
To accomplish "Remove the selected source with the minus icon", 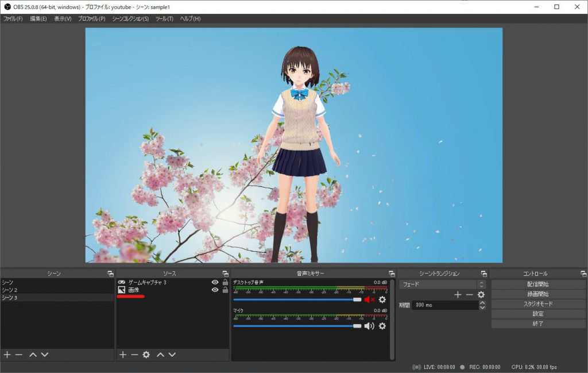I will tap(134, 355).
